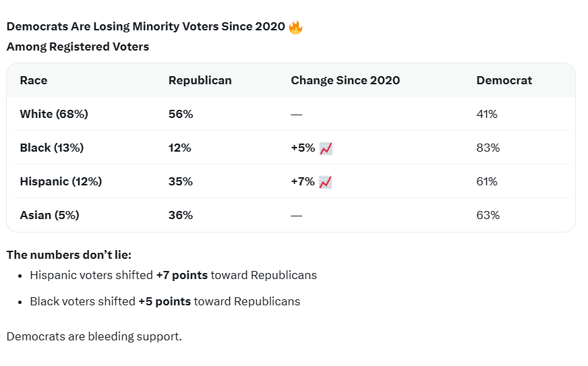Screen dimensions: 588x366
Task: Click the 63% Asian Democrat value
Action: 488,215
